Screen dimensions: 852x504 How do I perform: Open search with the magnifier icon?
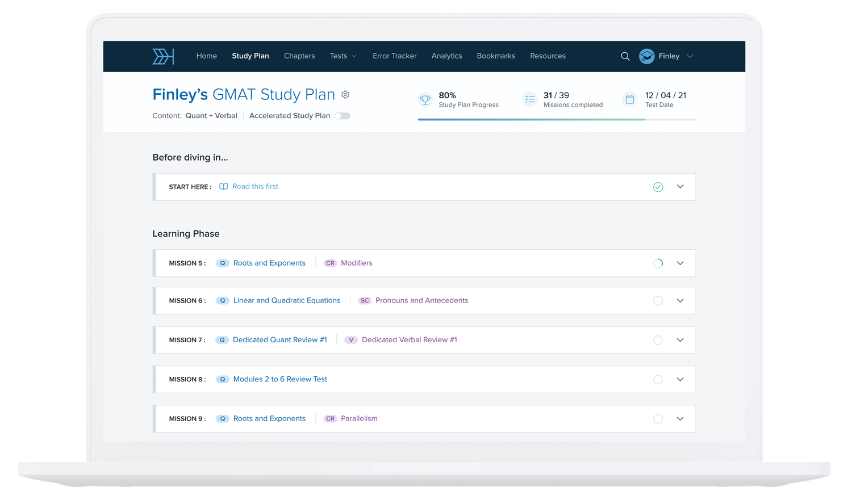point(625,56)
